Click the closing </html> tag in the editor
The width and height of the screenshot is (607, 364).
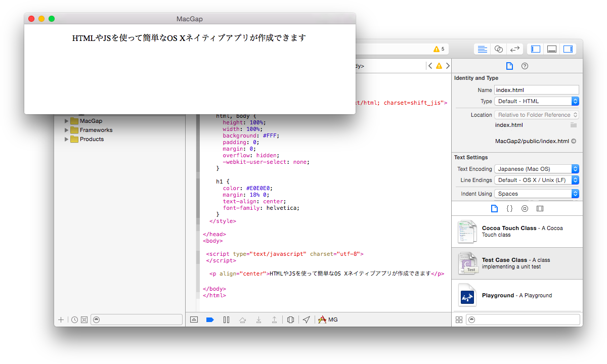[x=214, y=295]
